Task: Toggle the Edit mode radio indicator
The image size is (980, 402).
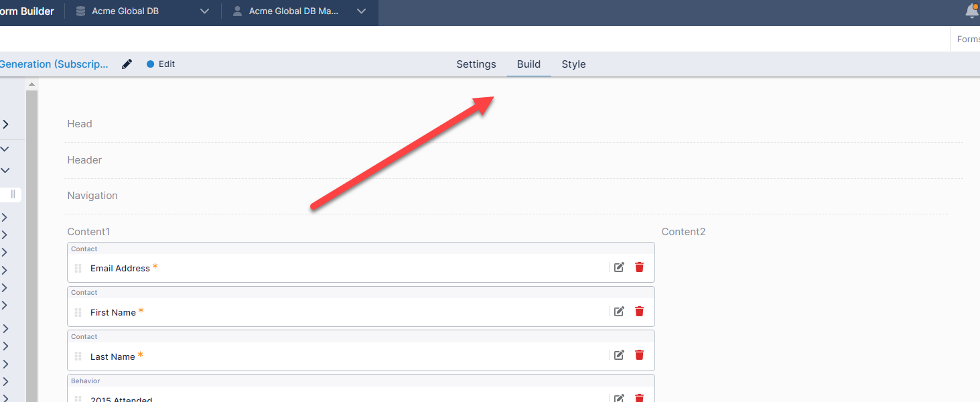Action: point(150,64)
